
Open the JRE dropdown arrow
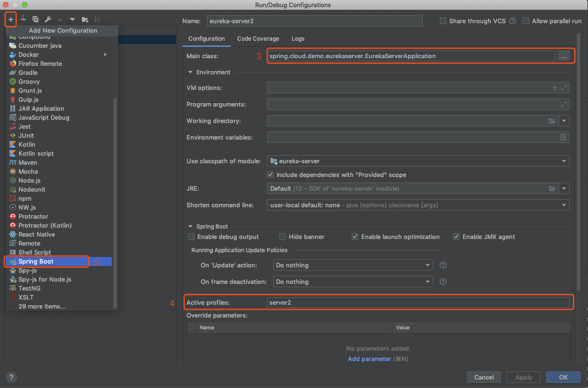coord(564,189)
